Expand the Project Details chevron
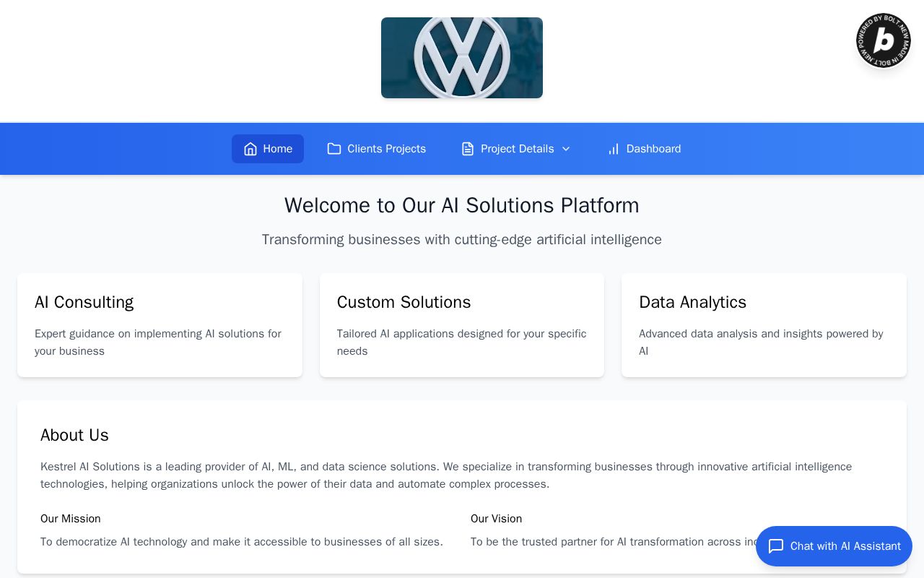 click(566, 149)
